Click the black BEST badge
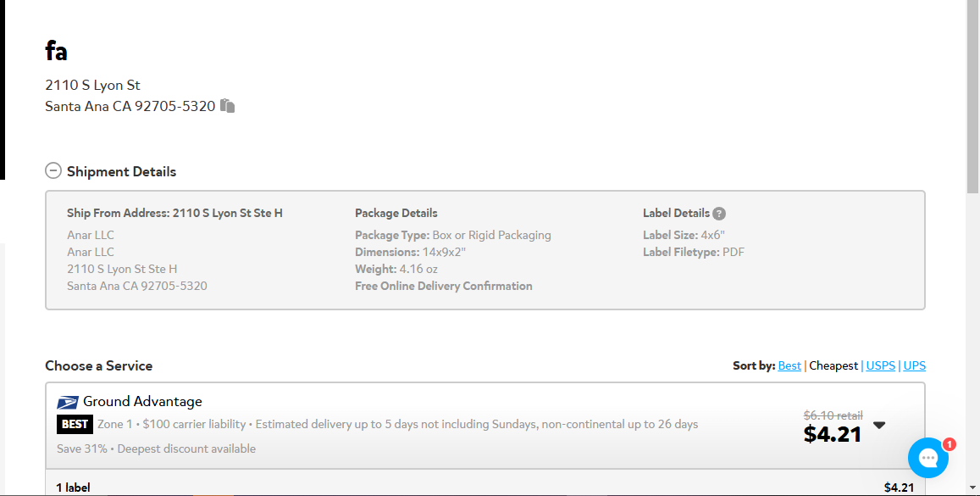This screenshot has height=496, width=980. [75, 424]
